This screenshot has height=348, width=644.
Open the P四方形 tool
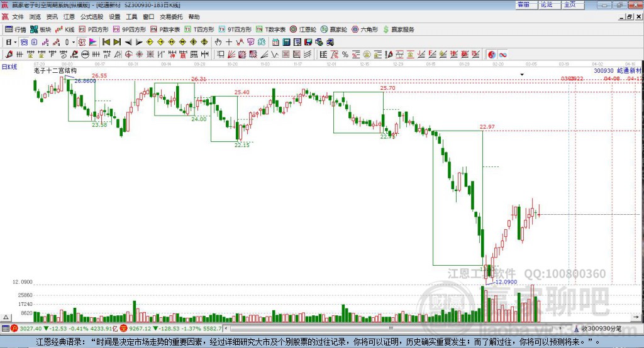tap(94, 30)
